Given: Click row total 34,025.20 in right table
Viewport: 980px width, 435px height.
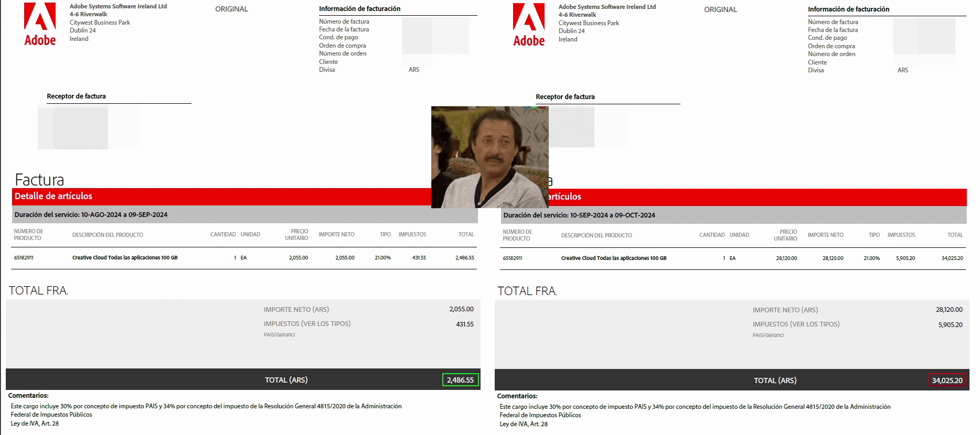Looking at the screenshot, I should (952, 258).
